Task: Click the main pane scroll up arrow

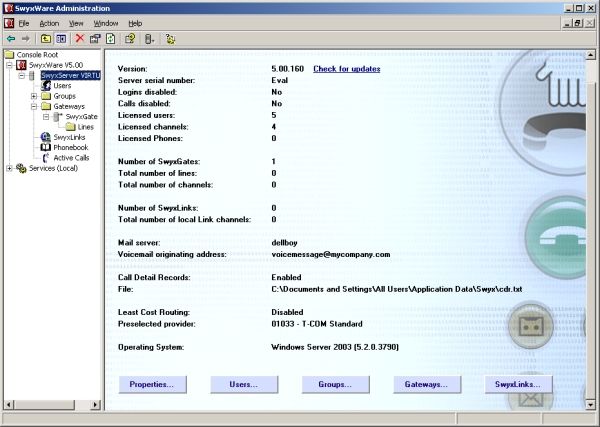Action: point(590,55)
